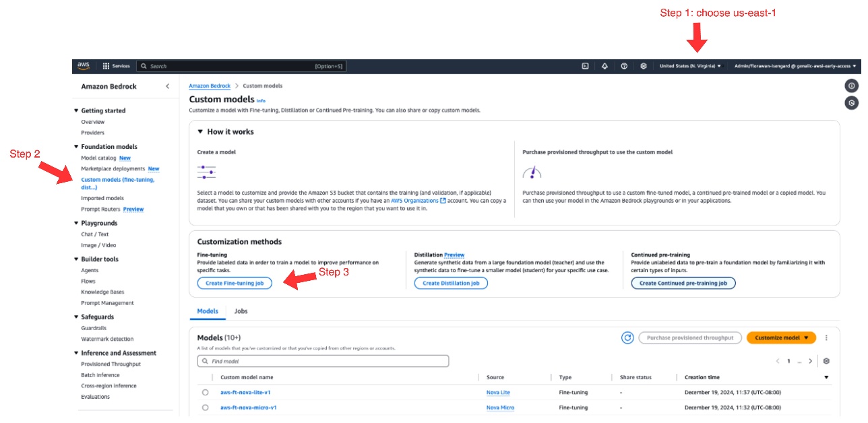Viewport: 868px width, 423px height.
Task: Follow the Amazon Bedrock breadcrumb link
Action: (210, 86)
